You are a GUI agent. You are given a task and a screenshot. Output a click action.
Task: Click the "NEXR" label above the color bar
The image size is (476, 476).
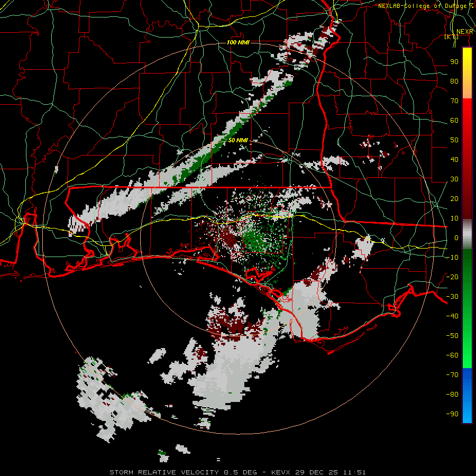click(465, 32)
